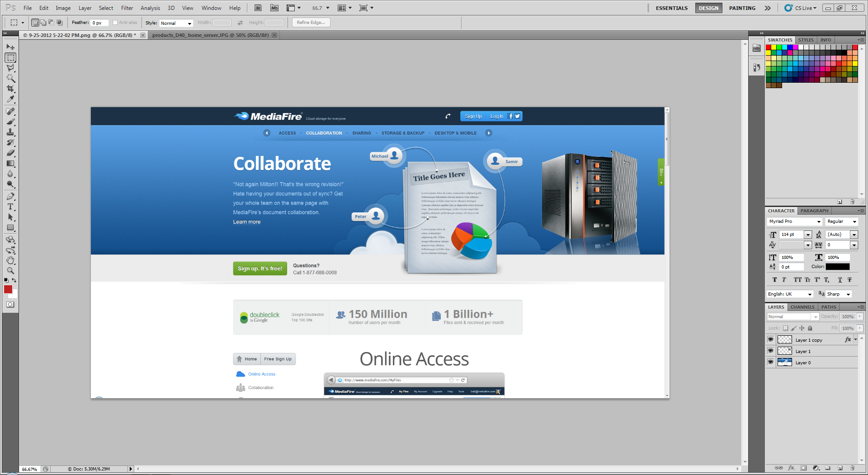Viewport: 868px width, 475px height.
Task: Open the foreground color picker
Action: coord(8,289)
